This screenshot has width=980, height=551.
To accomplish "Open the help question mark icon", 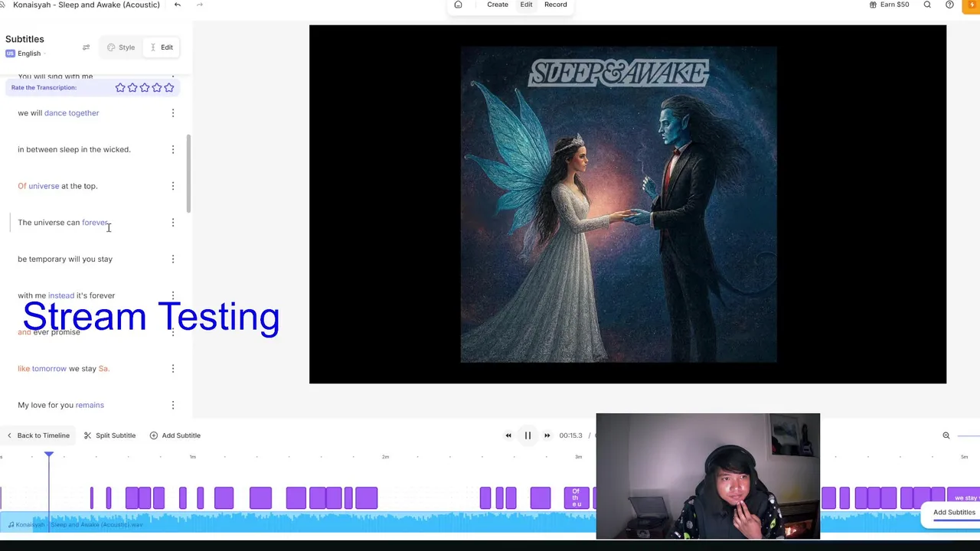I will (x=949, y=5).
